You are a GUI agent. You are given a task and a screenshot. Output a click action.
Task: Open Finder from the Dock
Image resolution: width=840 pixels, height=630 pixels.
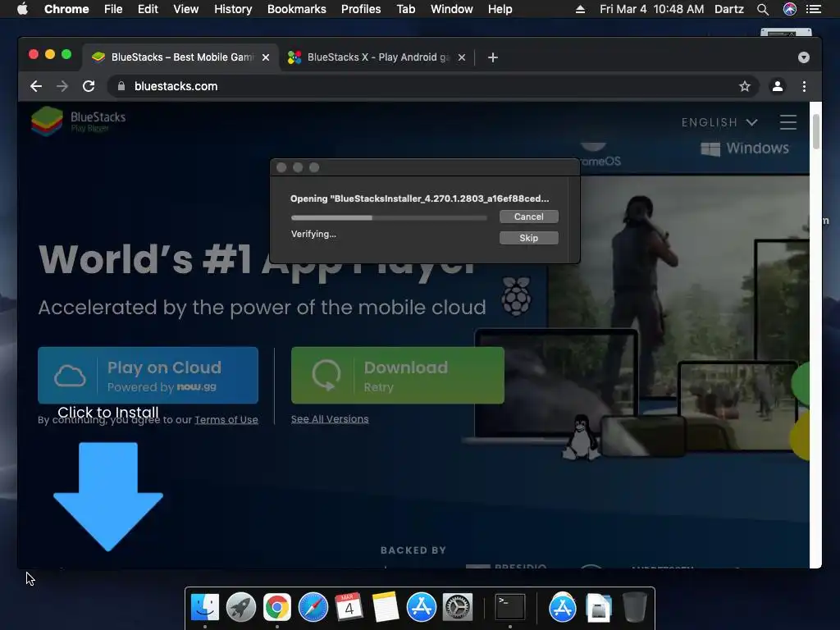click(x=204, y=608)
